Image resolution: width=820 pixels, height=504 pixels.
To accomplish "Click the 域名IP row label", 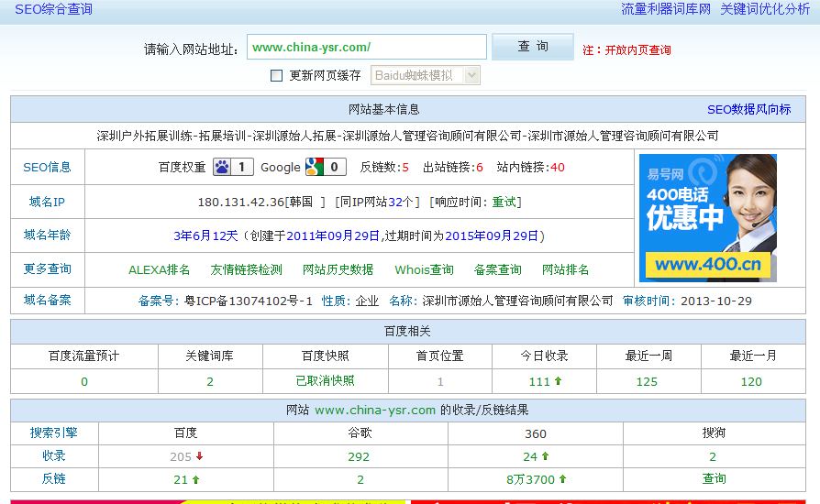I will [47, 202].
